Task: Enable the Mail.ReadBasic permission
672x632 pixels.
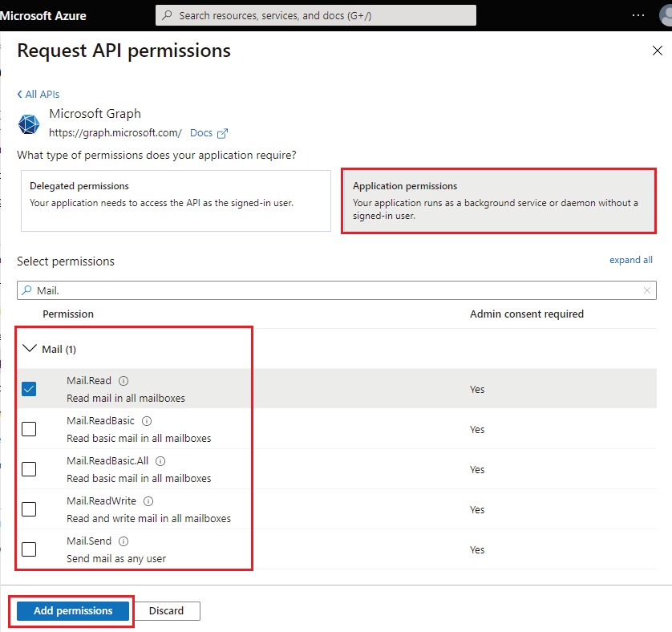Action: [x=29, y=428]
